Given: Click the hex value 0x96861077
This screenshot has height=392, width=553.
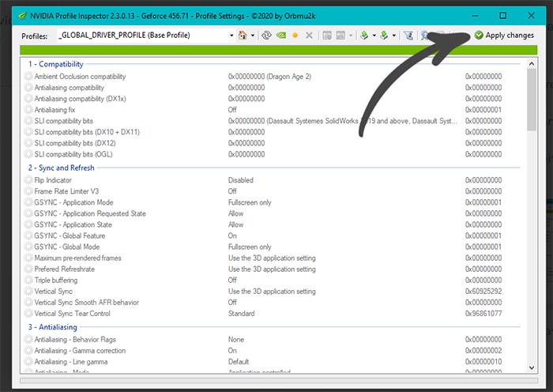Looking at the screenshot, I should tap(483, 313).
